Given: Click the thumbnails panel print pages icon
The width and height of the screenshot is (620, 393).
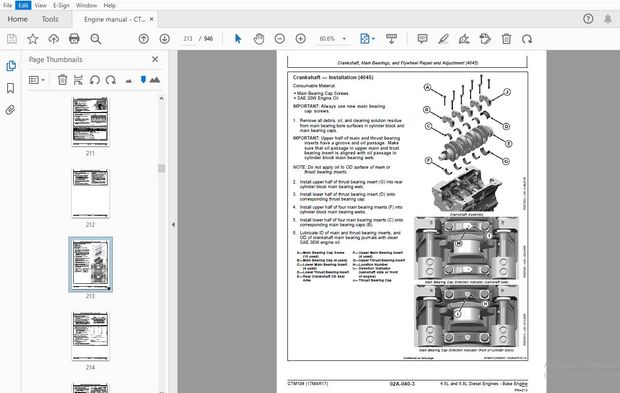Looking at the screenshot, I should [78, 80].
